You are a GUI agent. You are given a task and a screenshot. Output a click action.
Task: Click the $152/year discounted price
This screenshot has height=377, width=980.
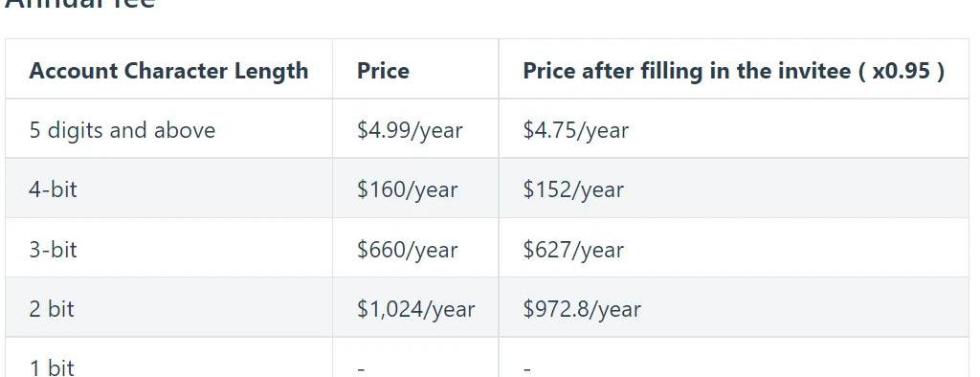tap(573, 189)
